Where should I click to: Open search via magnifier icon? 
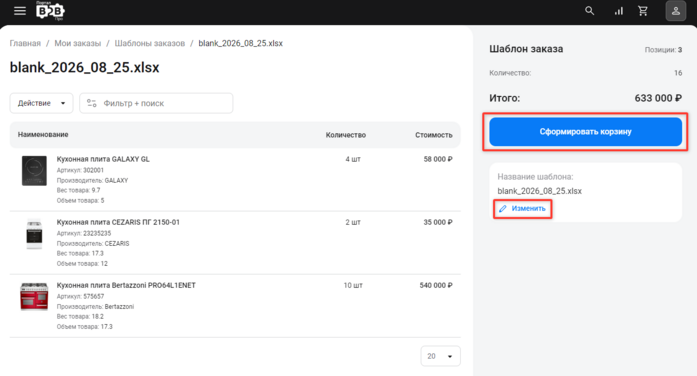coord(589,11)
